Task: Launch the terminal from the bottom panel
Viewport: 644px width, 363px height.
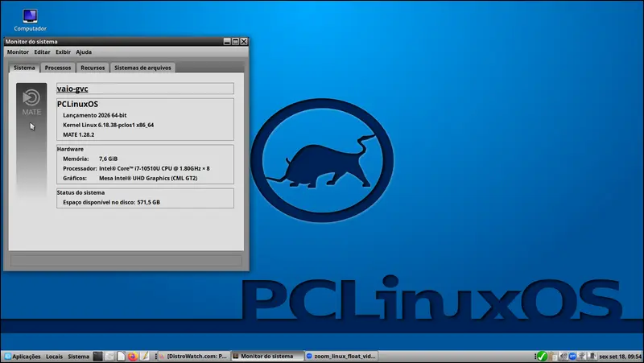Action: coord(97,357)
